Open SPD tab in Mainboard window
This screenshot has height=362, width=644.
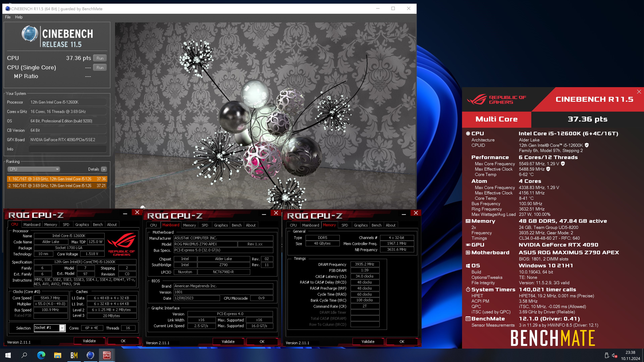(x=205, y=225)
